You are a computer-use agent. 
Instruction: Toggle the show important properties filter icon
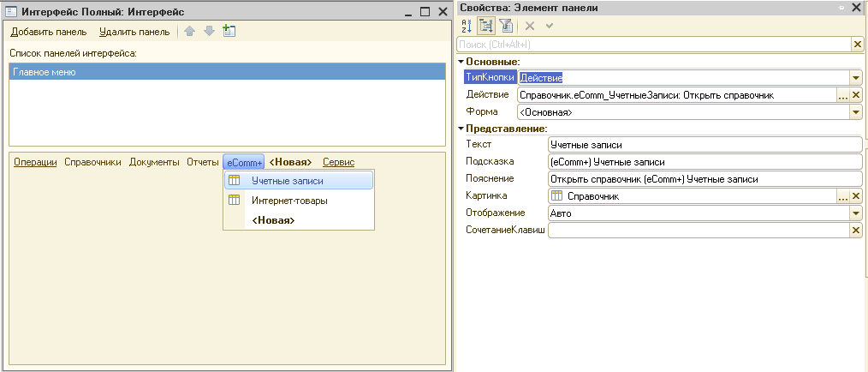(504, 27)
